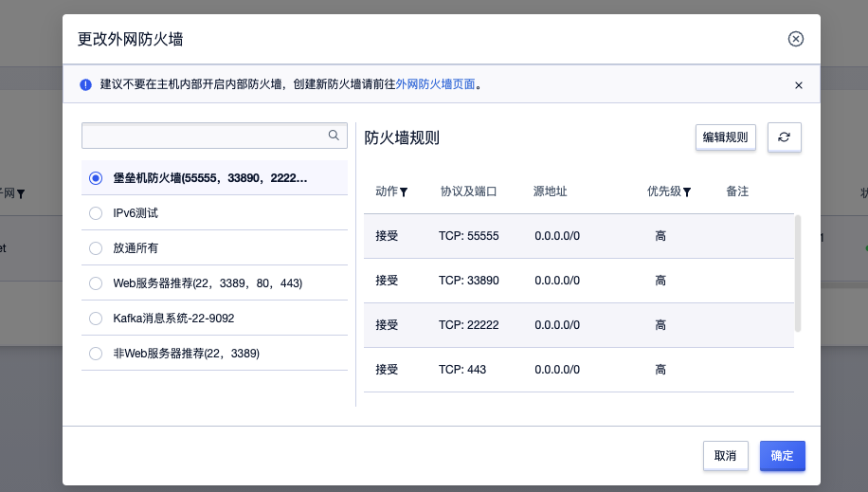The height and width of the screenshot is (492, 868).
Task: Click the rules table vertical scrollbar
Action: pyautogui.click(x=798, y=273)
